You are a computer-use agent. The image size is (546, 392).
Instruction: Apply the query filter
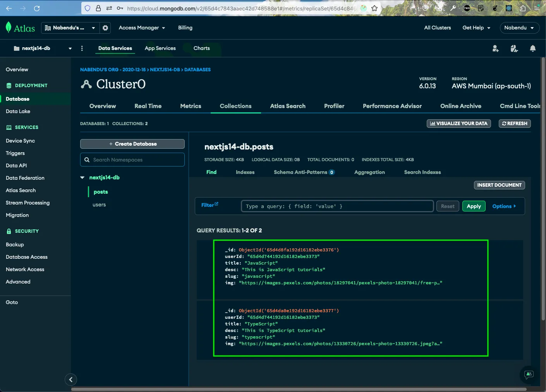474,206
